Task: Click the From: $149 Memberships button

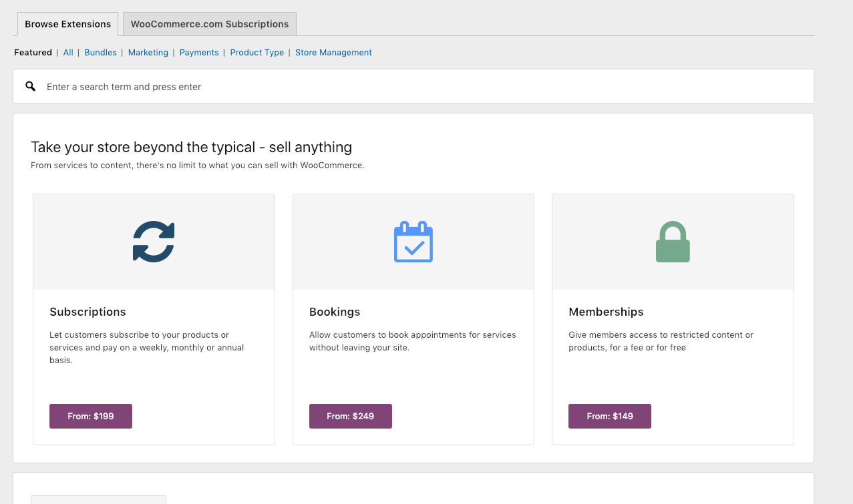Action: [x=610, y=416]
